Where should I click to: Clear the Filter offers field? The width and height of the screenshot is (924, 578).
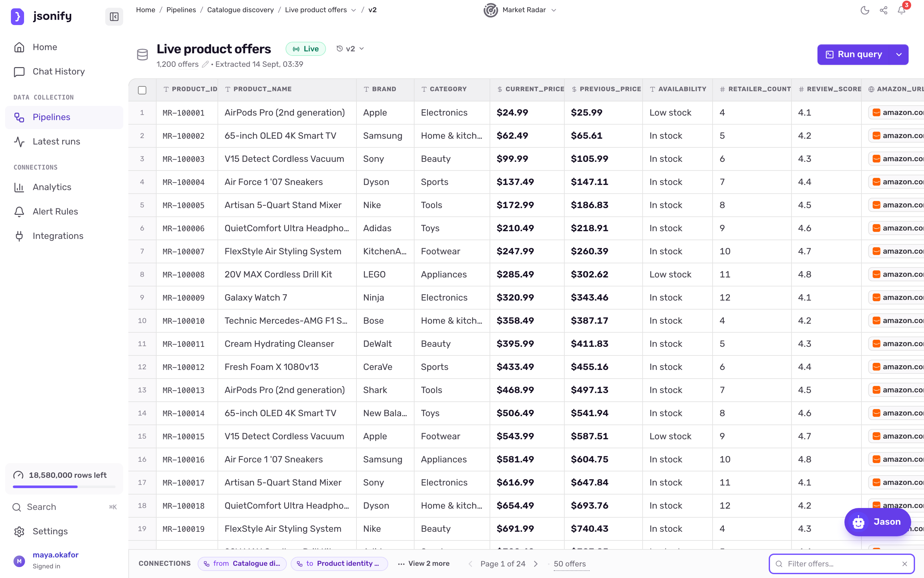coord(904,564)
